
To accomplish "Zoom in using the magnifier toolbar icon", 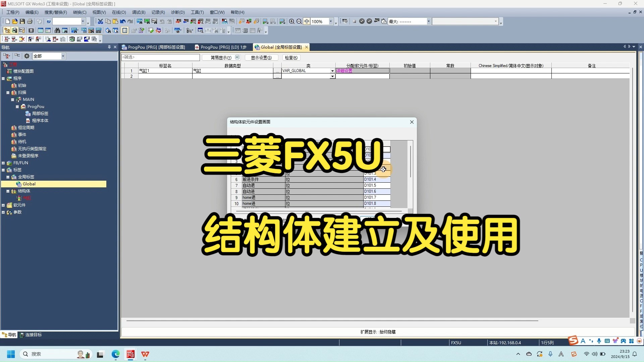I will click(x=291, y=21).
